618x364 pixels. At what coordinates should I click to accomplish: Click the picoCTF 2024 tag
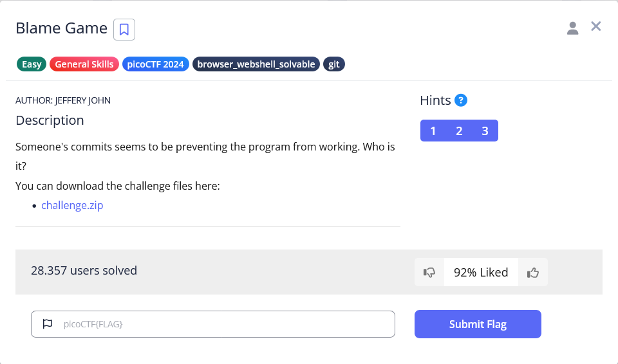click(156, 64)
